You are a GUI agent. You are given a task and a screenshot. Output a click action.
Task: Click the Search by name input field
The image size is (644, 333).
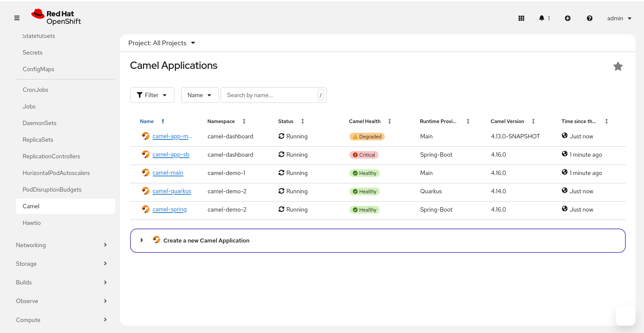(x=270, y=95)
